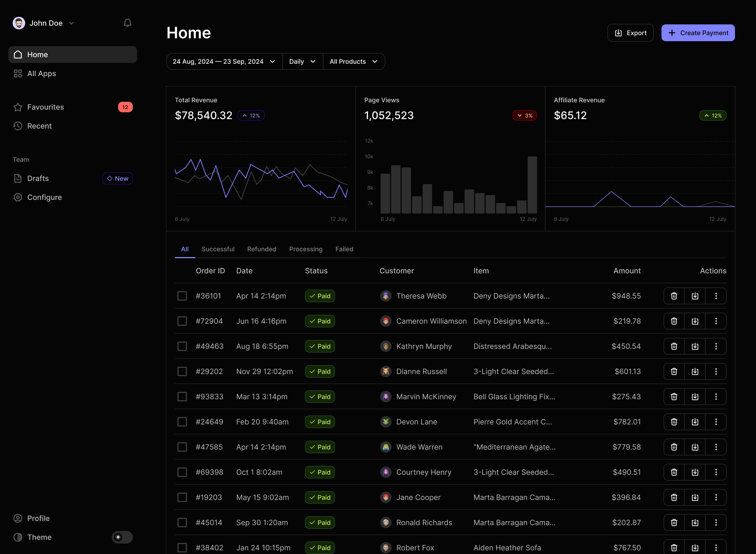Open the Recent history item
The width and height of the screenshot is (756, 554).
pyautogui.click(x=39, y=126)
